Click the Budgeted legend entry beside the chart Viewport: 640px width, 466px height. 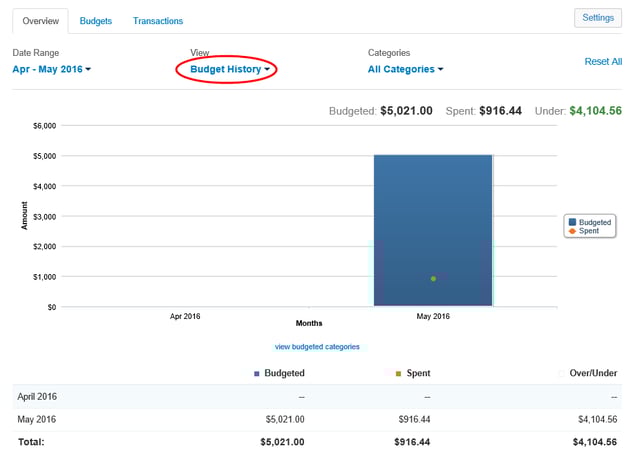(590, 222)
